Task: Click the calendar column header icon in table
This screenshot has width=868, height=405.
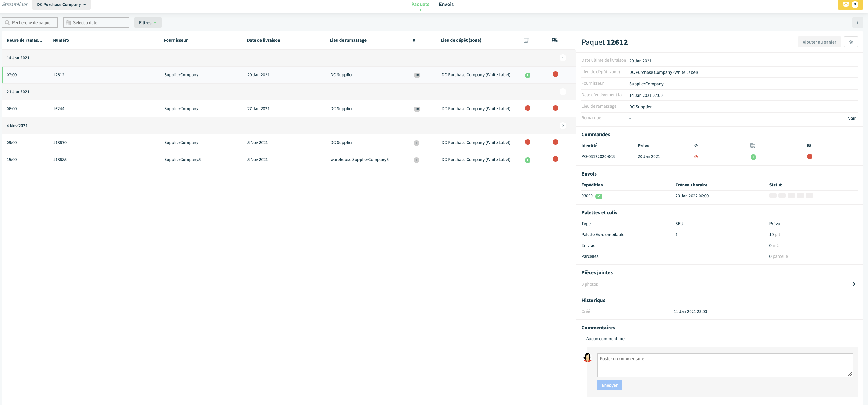Action: [x=526, y=40]
